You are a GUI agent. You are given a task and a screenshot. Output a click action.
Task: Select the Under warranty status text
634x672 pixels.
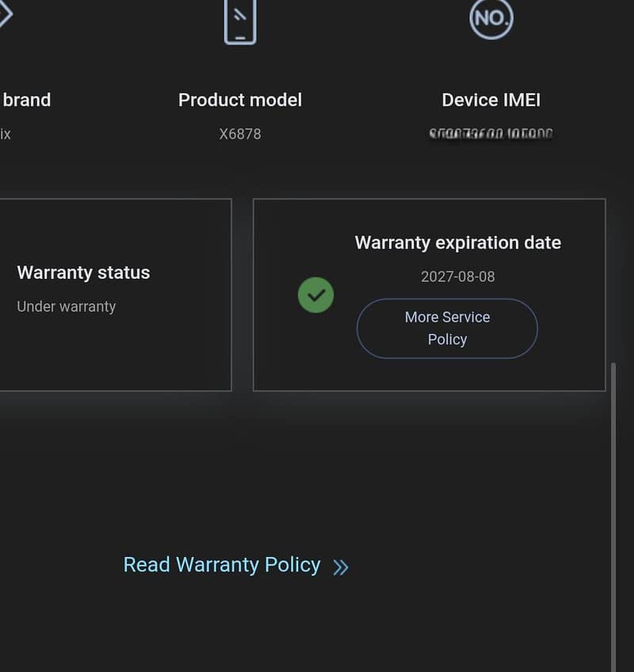click(x=67, y=307)
